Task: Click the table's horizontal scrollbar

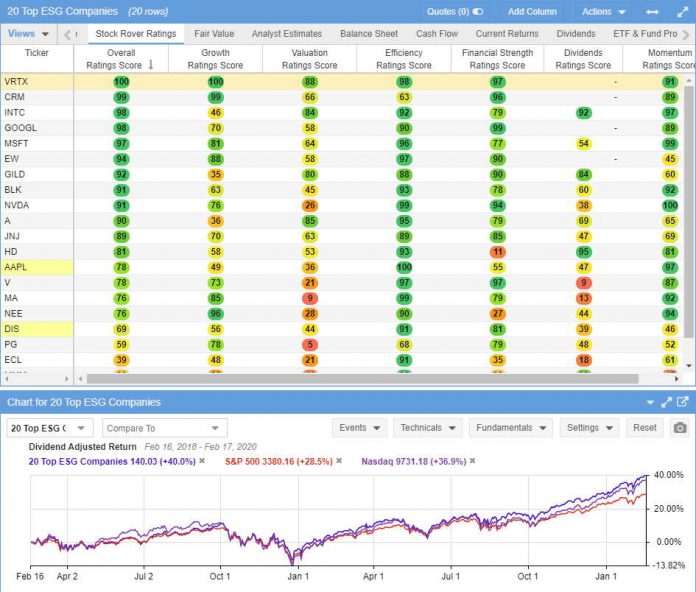Action: (x=363, y=379)
